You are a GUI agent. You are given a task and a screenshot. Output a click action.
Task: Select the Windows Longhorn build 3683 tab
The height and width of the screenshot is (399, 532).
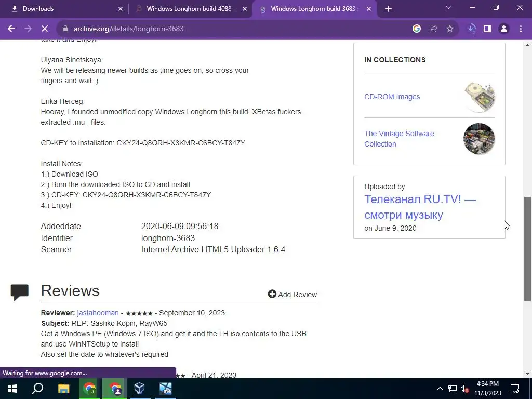(314, 9)
